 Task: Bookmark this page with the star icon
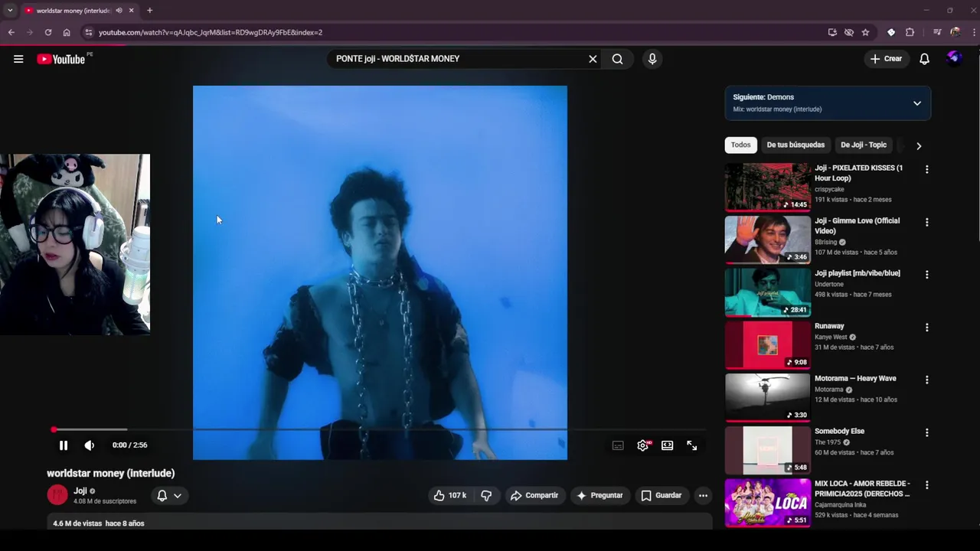866,32
